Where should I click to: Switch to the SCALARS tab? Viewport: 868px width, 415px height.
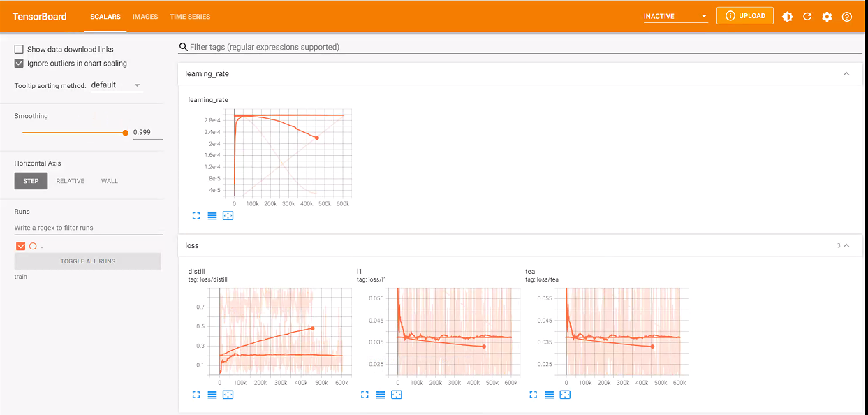[105, 17]
